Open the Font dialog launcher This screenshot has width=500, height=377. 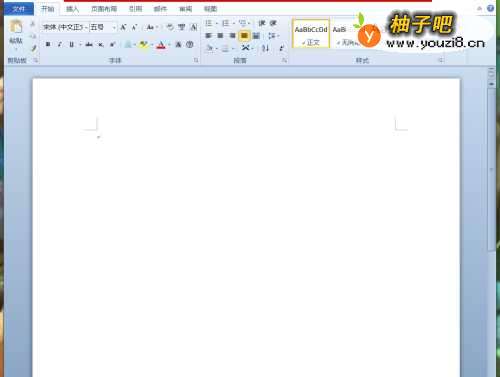click(196, 60)
